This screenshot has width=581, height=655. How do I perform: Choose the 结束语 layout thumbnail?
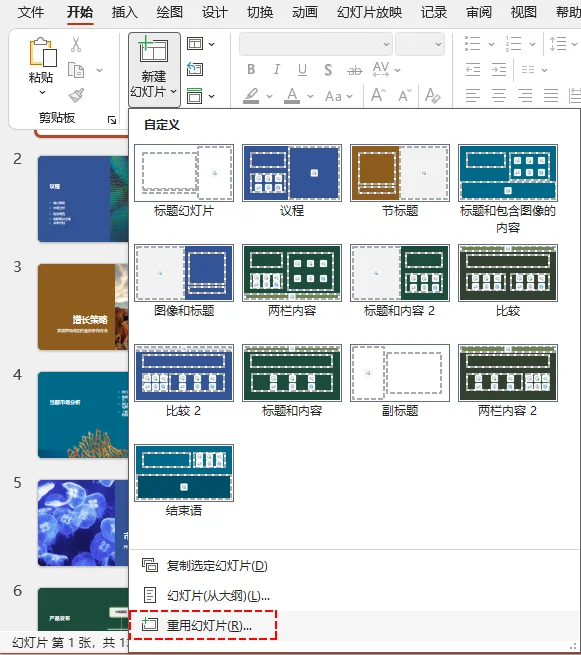(184, 473)
